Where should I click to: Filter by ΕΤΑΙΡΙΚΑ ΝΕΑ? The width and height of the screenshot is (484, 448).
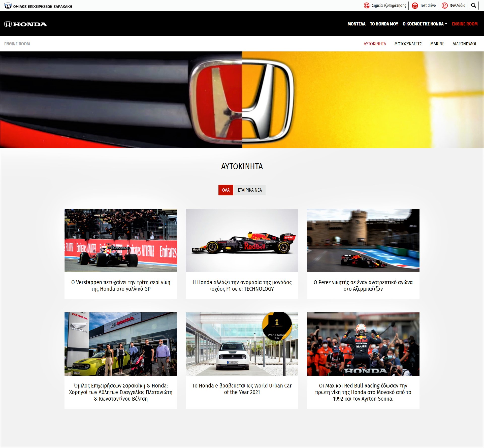click(x=250, y=190)
